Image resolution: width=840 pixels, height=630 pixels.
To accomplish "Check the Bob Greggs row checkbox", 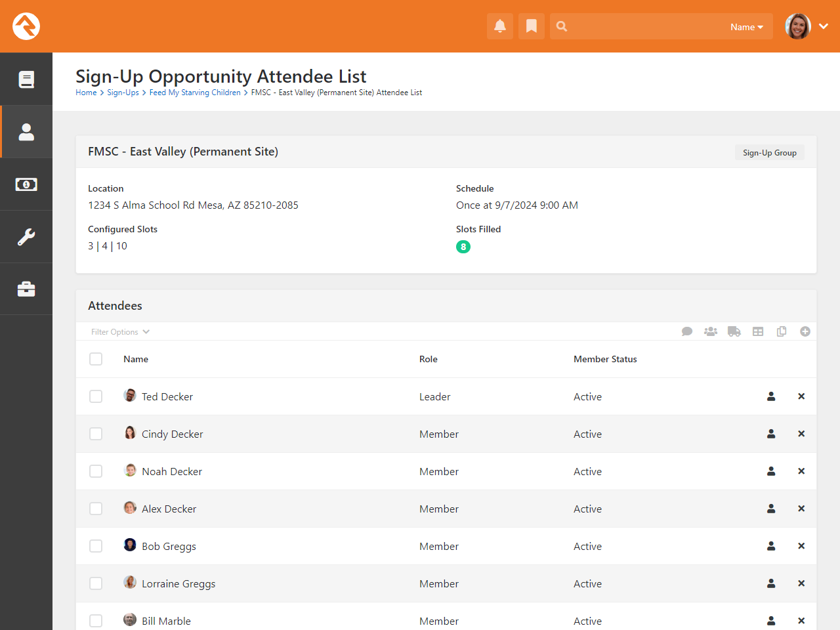I will coord(96,546).
